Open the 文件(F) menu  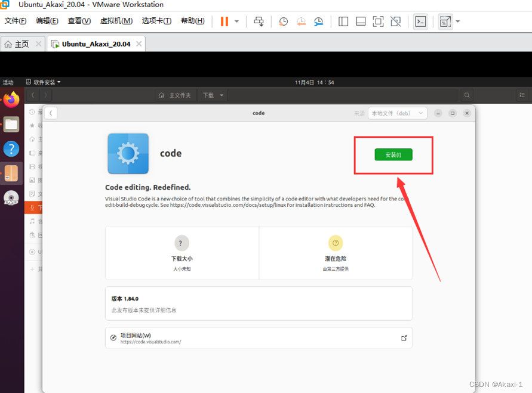coord(16,21)
